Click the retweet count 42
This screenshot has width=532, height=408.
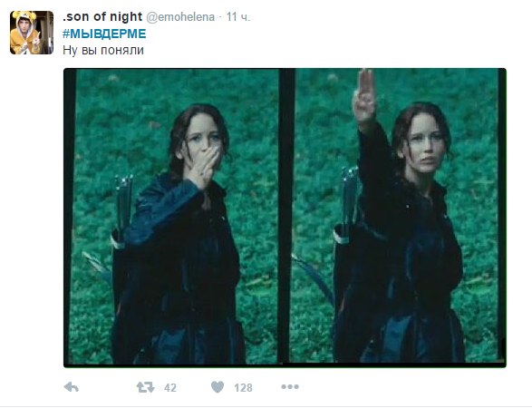point(170,388)
